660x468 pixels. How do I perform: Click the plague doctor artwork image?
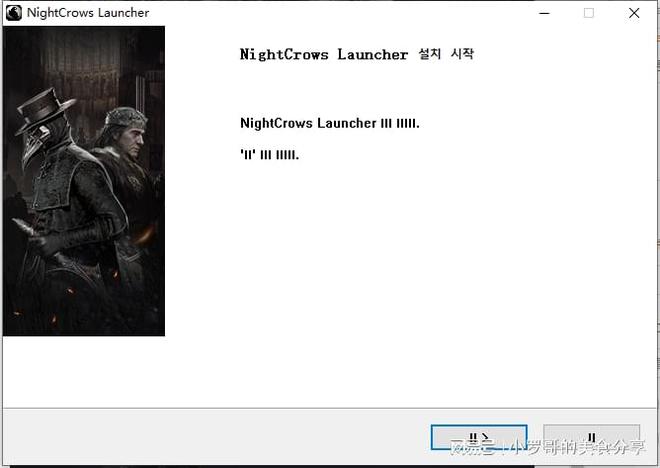click(84, 181)
